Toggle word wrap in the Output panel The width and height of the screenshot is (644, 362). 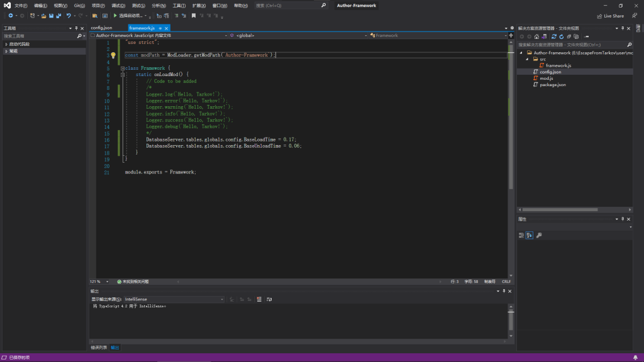coord(269,299)
